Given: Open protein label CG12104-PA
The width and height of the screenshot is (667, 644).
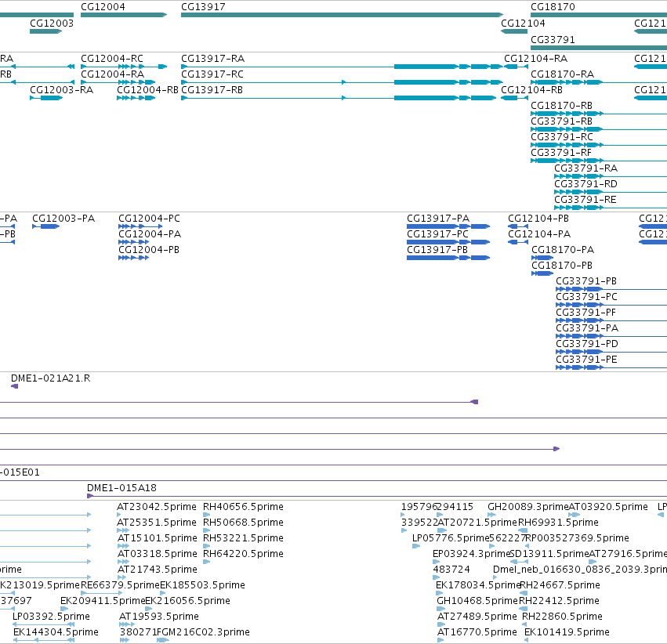Looking at the screenshot, I should tap(539, 235).
